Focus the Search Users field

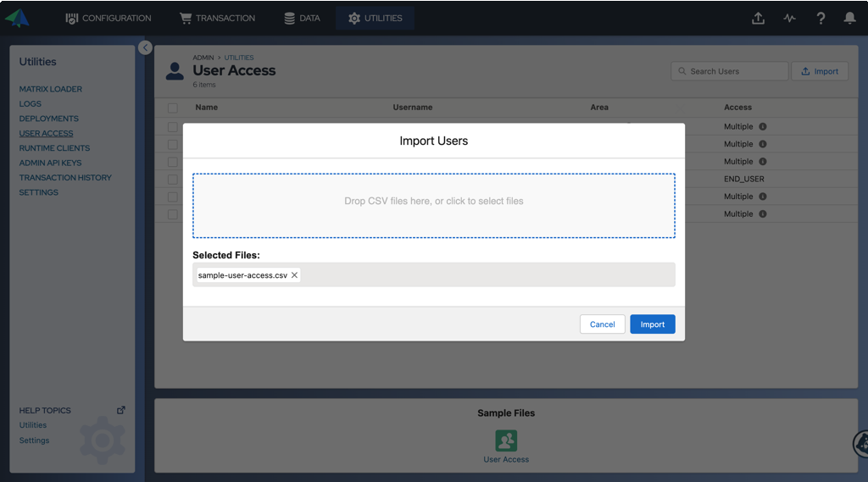click(x=729, y=71)
